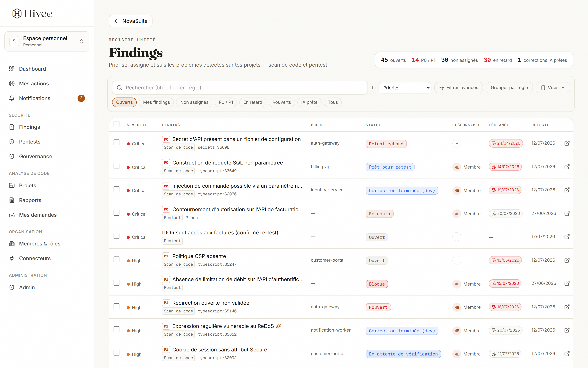Select the Rouverts filter tab
588x368 pixels.
coord(282,102)
